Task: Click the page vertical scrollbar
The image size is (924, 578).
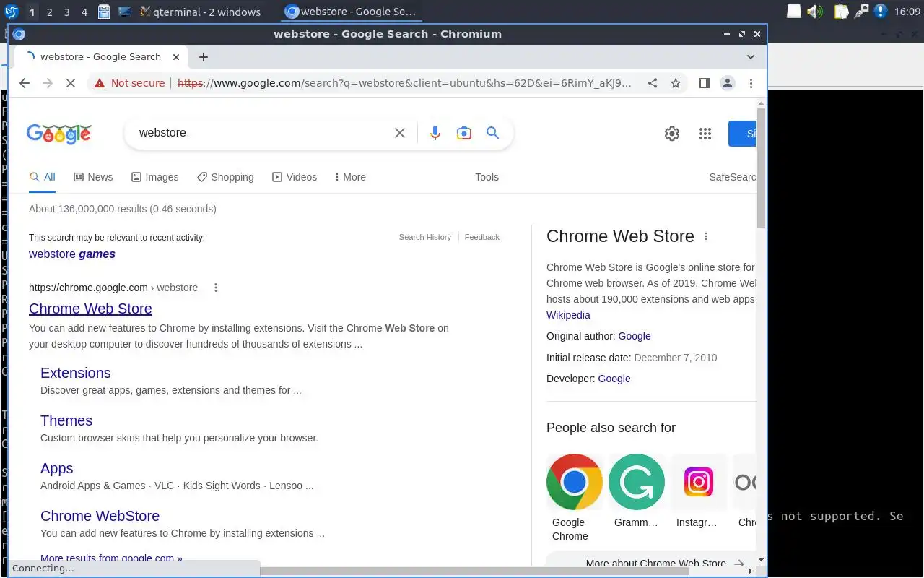Action: 761,168
